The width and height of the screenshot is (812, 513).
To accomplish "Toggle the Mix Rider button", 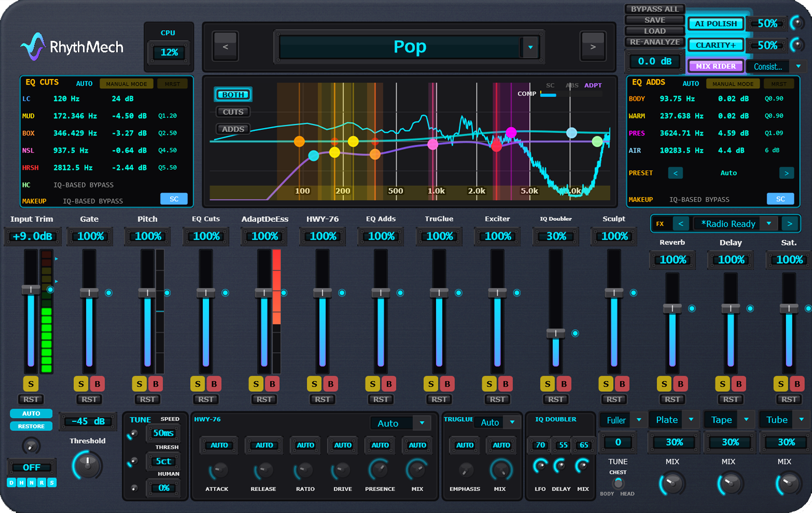I will (716, 66).
